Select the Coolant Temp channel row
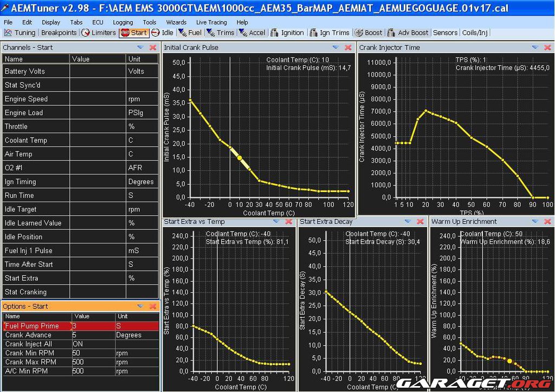The image size is (555, 392). [x=80, y=140]
